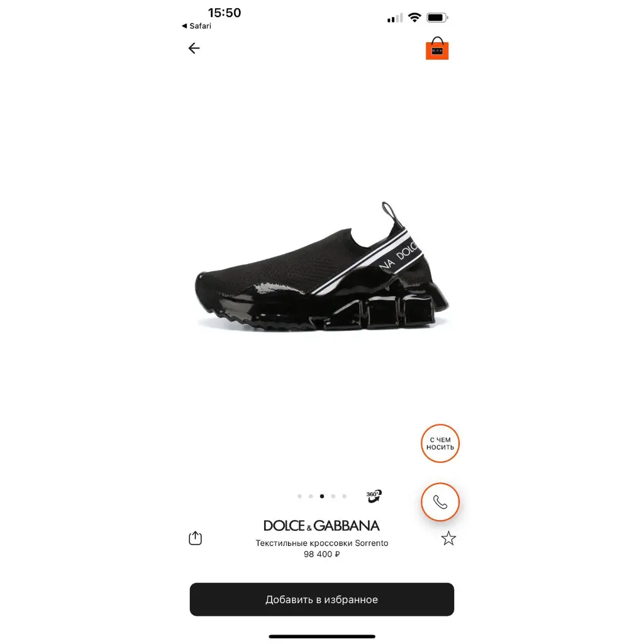Tap the home indicator bar

321,636
